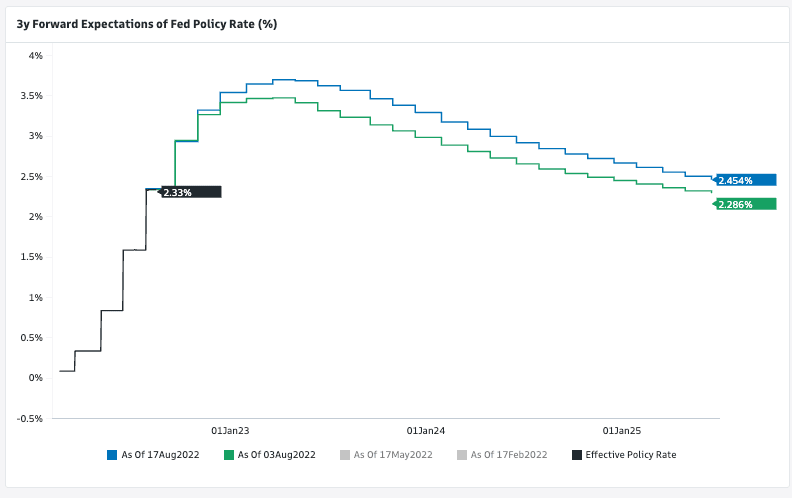Select the 2.33% black data label
Viewport: 792px width, 498px height.
190,192
